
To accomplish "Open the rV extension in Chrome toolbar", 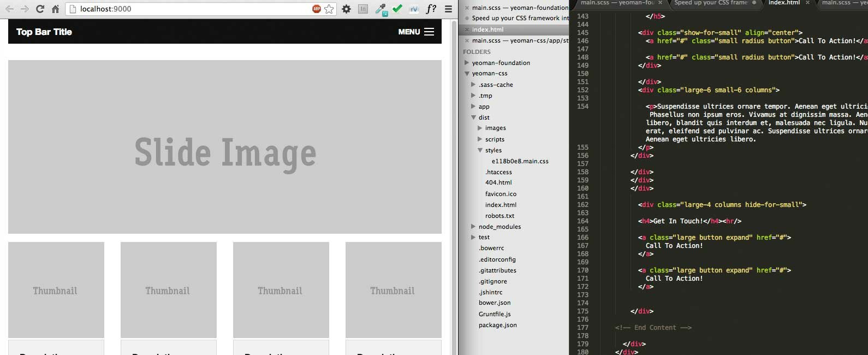I will (x=414, y=9).
